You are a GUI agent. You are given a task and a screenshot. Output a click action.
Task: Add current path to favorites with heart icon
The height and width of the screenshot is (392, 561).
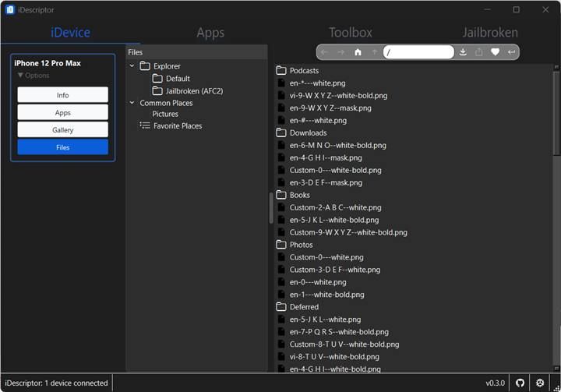click(496, 52)
